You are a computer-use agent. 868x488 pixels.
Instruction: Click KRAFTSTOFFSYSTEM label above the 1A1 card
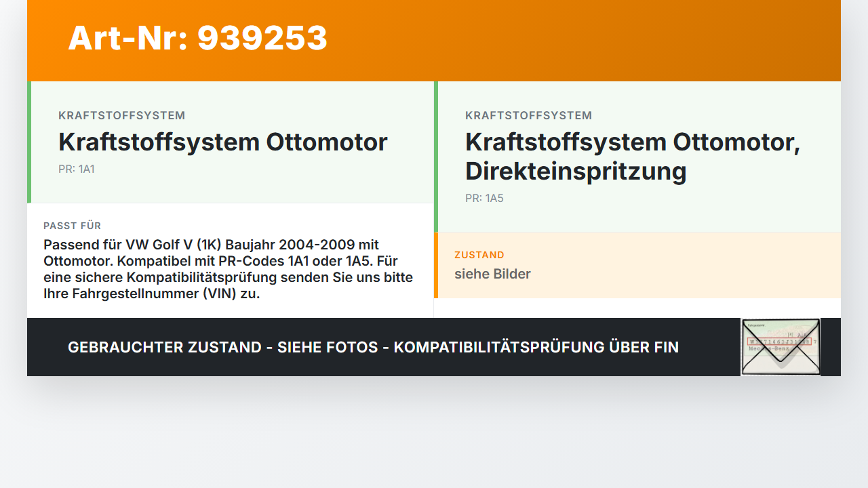point(122,116)
